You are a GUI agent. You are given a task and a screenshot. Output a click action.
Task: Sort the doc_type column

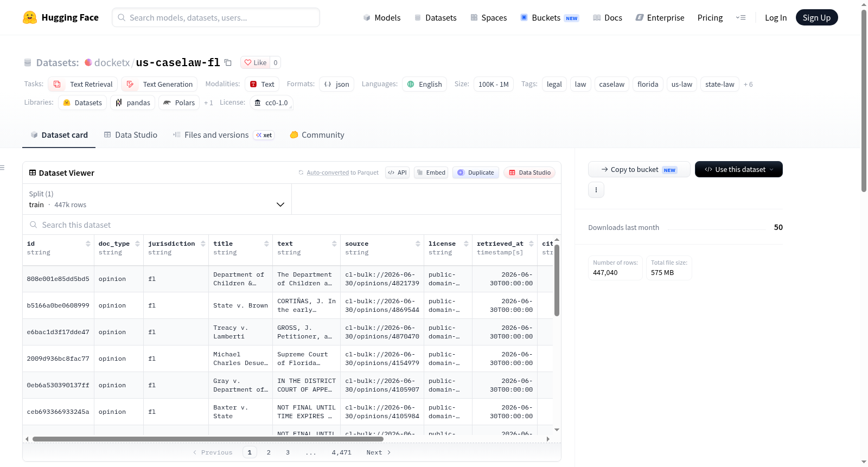[x=137, y=244]
